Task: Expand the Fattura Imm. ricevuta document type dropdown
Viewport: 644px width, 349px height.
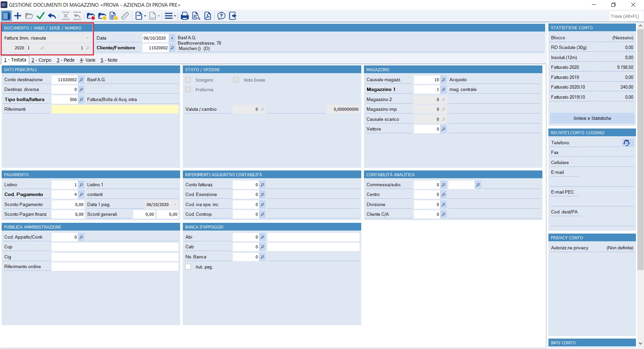Action: (x=88, y=38)
